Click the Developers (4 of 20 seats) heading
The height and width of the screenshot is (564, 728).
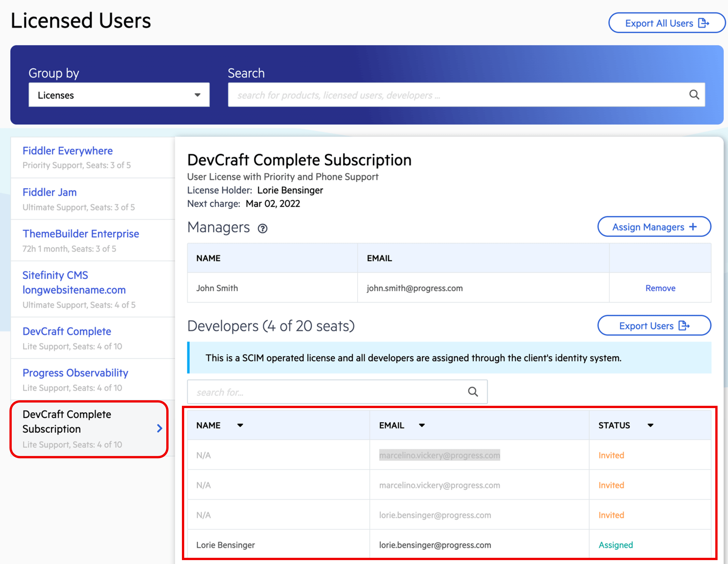point(271,326)
